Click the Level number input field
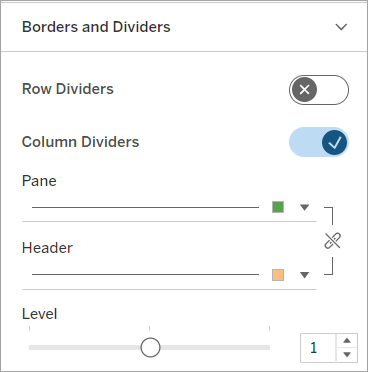 coord(318,348)
